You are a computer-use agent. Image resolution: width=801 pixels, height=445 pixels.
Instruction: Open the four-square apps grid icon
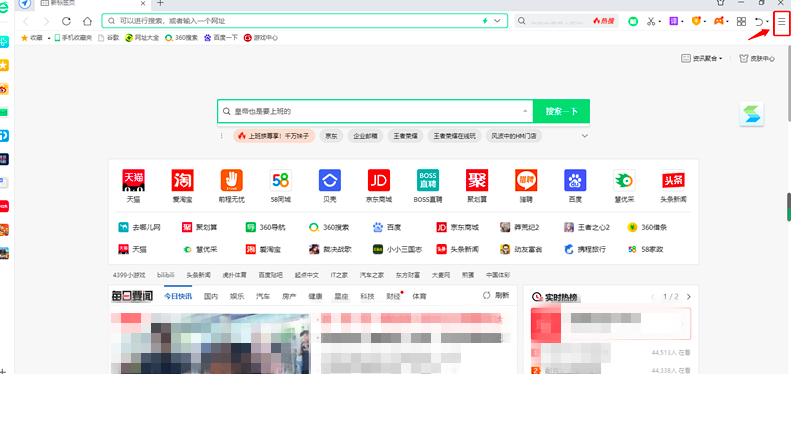(x=741, y=21)
